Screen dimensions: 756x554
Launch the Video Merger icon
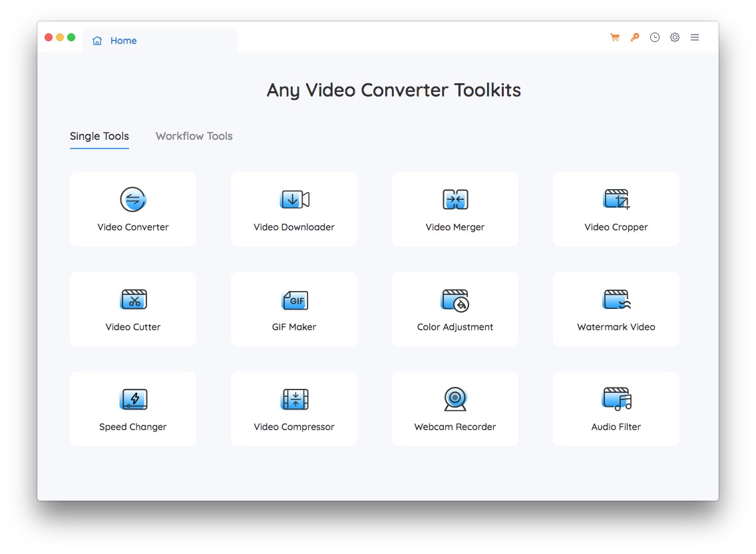pos(455,199)
